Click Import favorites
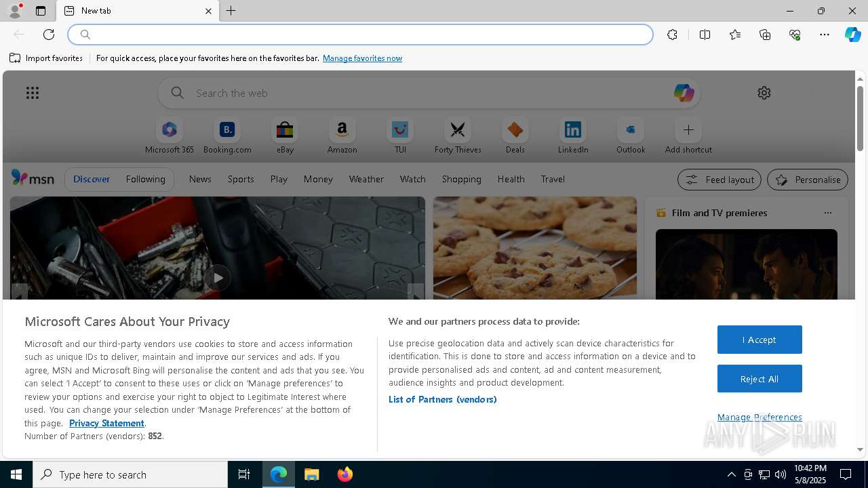 [46, 58]
